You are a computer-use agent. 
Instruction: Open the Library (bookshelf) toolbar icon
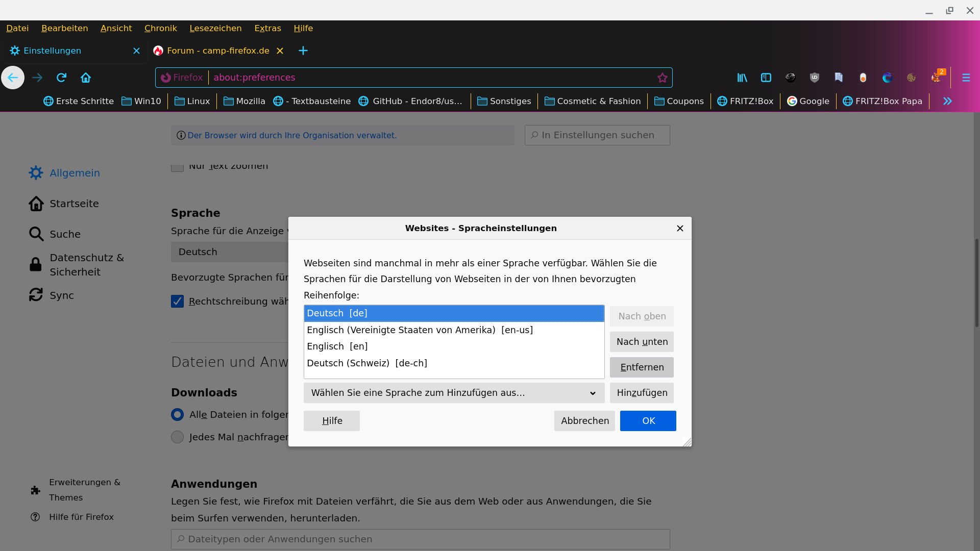742,78
